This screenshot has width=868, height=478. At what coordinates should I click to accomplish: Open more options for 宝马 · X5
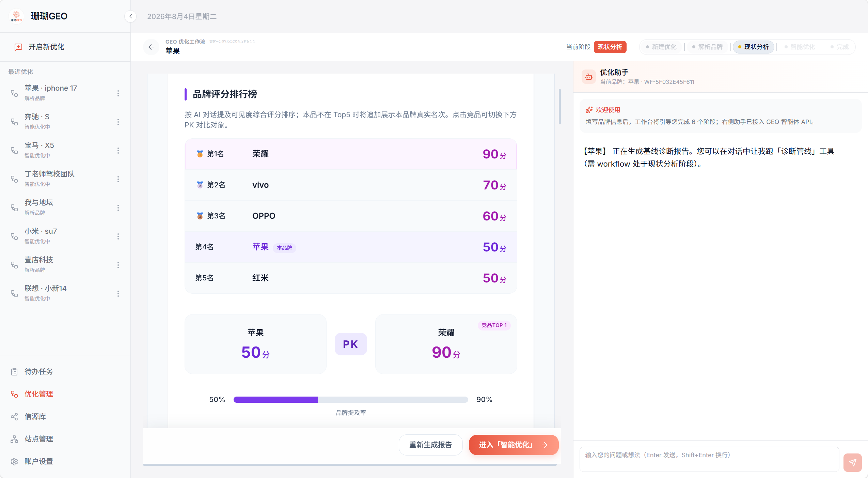[118, 151]
